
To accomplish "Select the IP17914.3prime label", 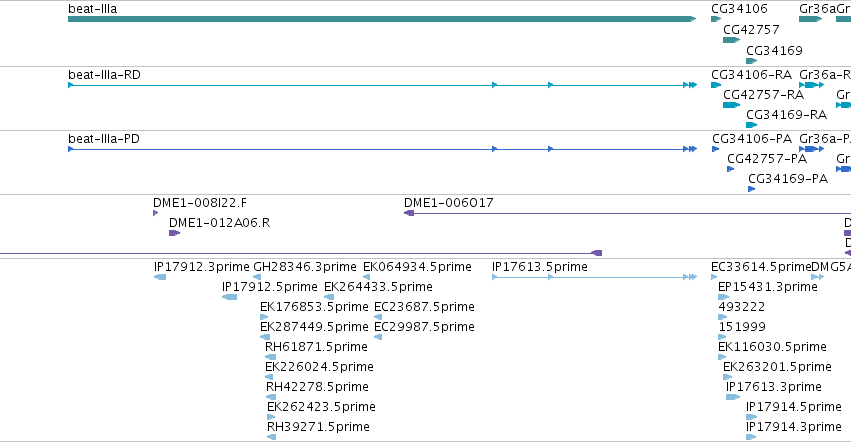I will 793,427.
